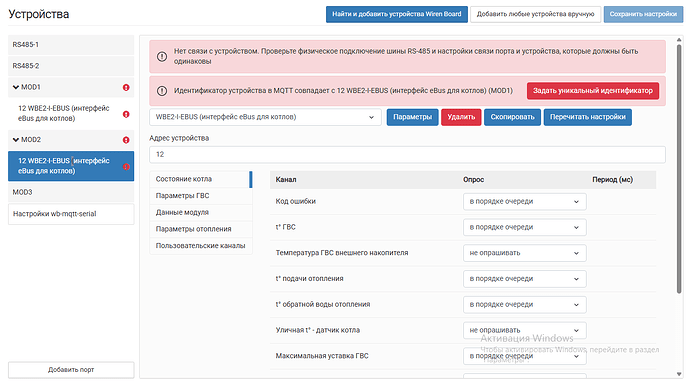Select 12 WBE2-I-EBUS device under MOD1

tap(71, 114)
